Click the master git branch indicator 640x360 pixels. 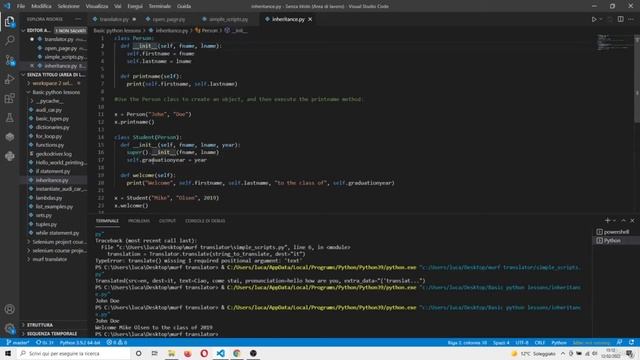tap(18, 342)
